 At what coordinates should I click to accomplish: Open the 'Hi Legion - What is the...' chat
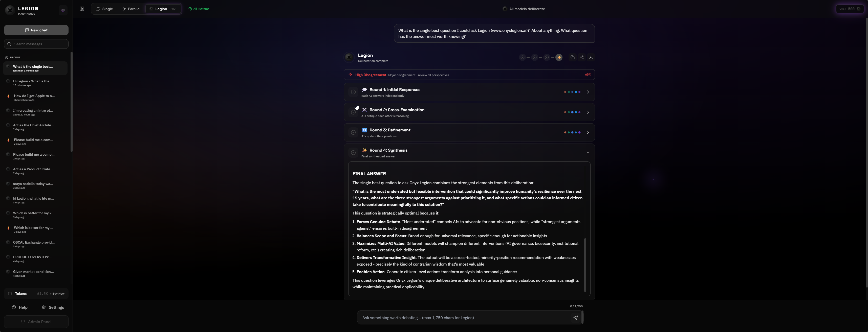pos(33,83)
